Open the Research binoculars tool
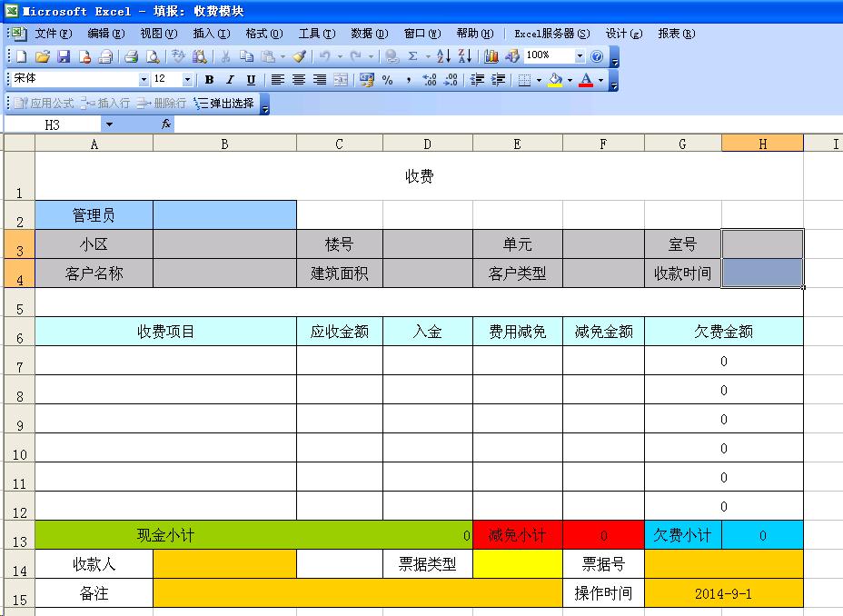 (x=200, y=56)
